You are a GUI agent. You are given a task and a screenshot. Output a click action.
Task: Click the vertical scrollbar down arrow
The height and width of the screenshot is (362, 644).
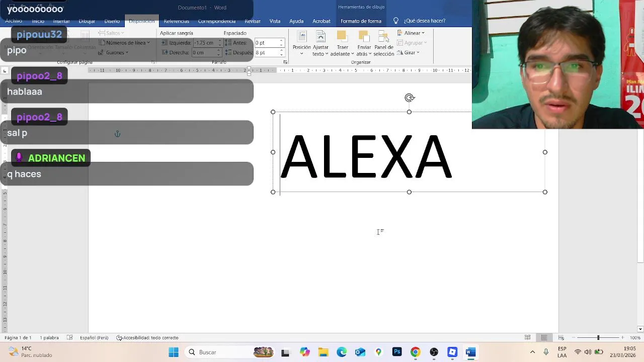[640, 329]
